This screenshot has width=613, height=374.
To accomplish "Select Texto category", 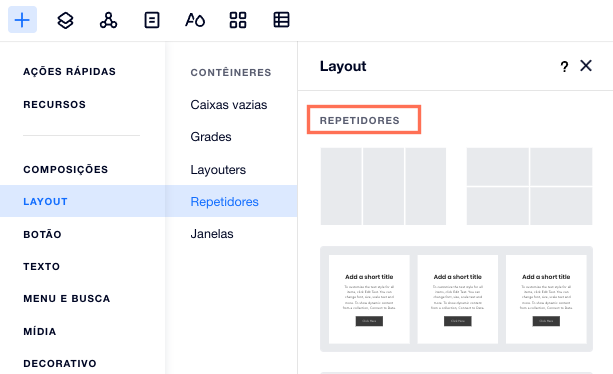I will point(41,266).
